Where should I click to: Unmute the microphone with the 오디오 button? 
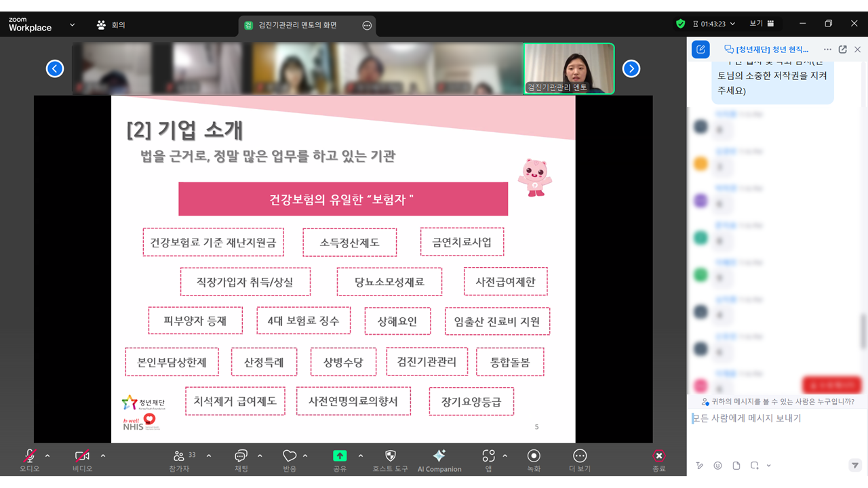click(x=29, y=456)
